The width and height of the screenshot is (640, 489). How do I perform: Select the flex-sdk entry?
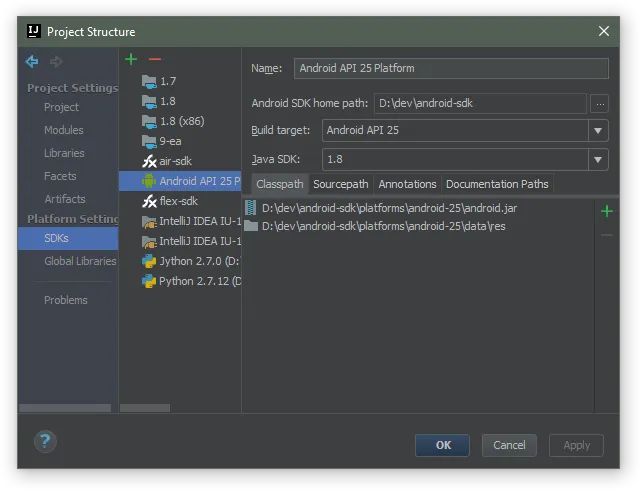pyautogui.click(x=180, y=201)
